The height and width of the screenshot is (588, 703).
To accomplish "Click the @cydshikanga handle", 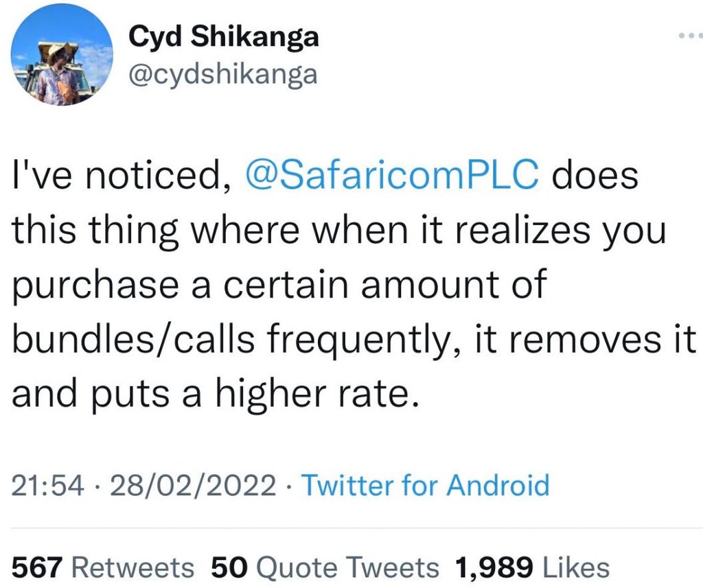I will pyautogui.click(x=222, y=74).
